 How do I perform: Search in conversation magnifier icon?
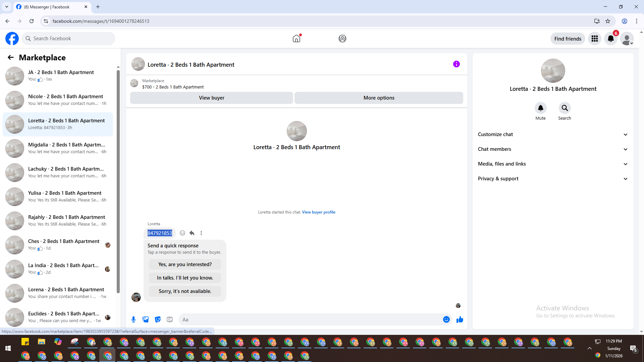click(x=565, y=108)
